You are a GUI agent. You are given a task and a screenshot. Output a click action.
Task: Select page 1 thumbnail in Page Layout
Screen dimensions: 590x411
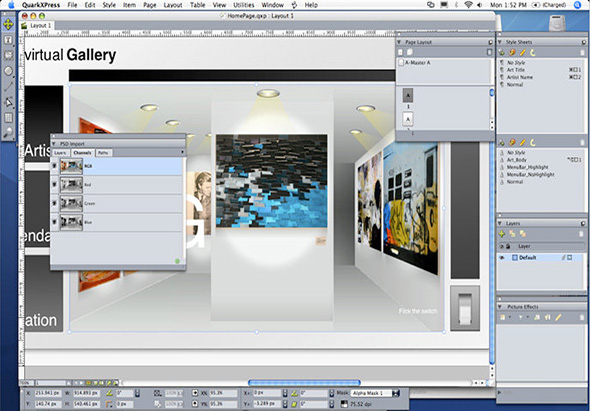(x=408, y=96)
